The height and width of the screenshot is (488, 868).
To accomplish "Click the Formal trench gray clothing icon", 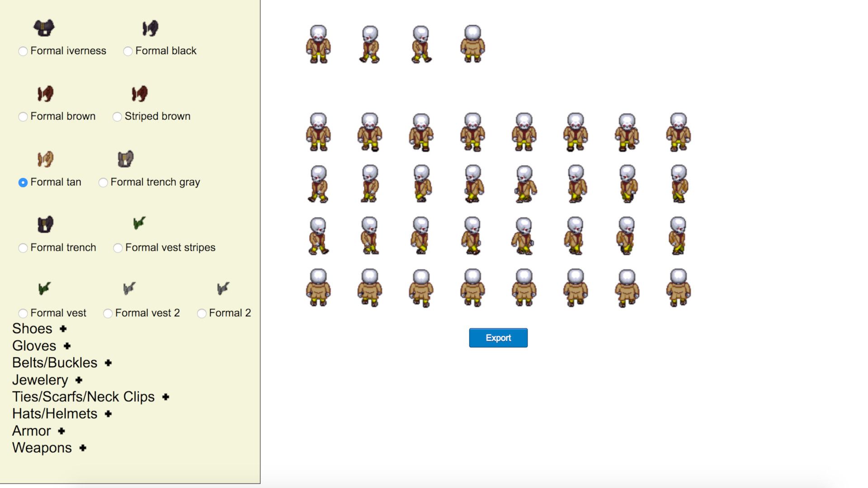I will (126, 160).
